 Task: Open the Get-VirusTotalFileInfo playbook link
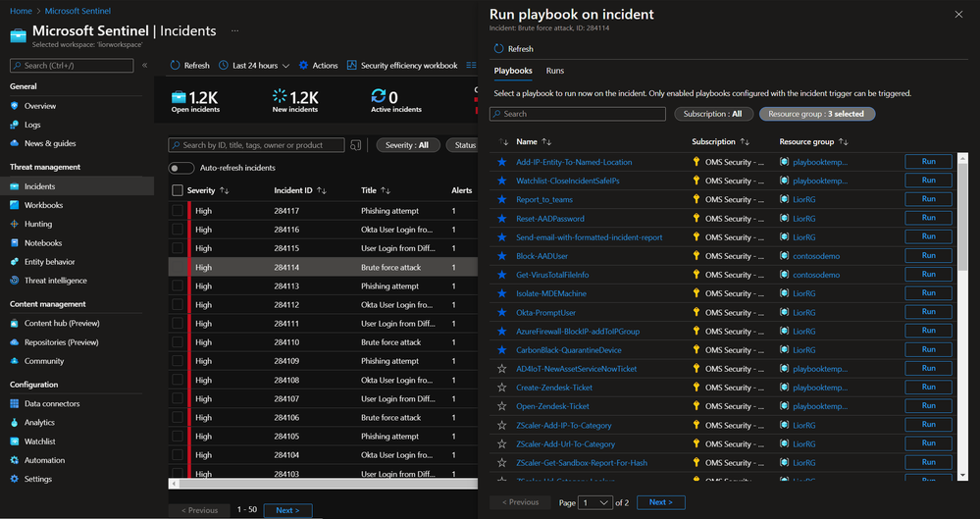(552, 275)
